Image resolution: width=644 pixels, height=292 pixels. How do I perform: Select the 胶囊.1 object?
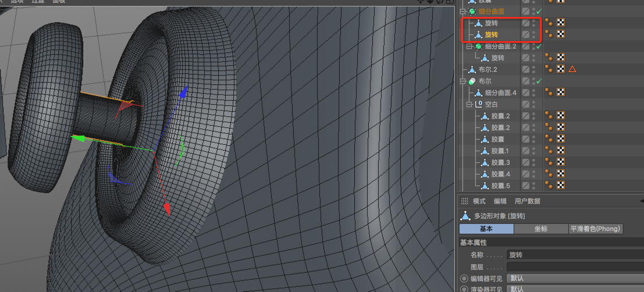pyautogui.click(x=500, y=151)
